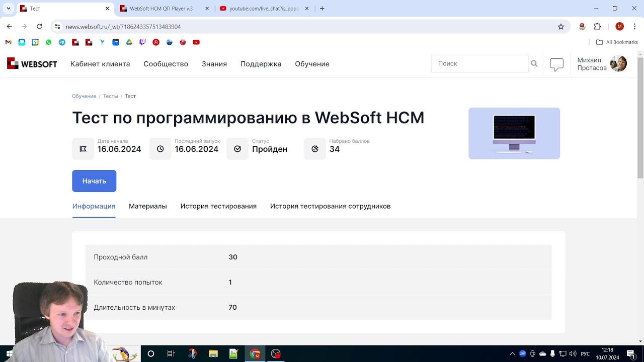Click the Начать button
644x362 pixels.
[94, 181]
